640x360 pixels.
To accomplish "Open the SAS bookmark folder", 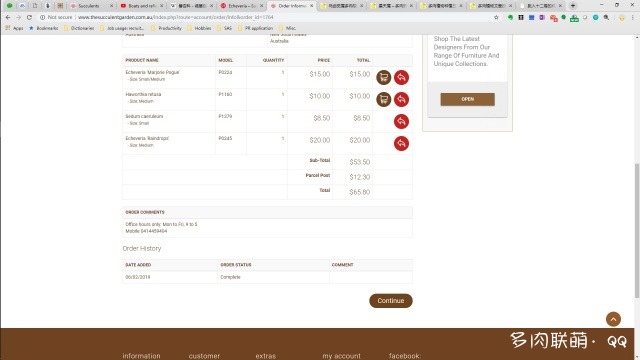I will coord(224,28).
